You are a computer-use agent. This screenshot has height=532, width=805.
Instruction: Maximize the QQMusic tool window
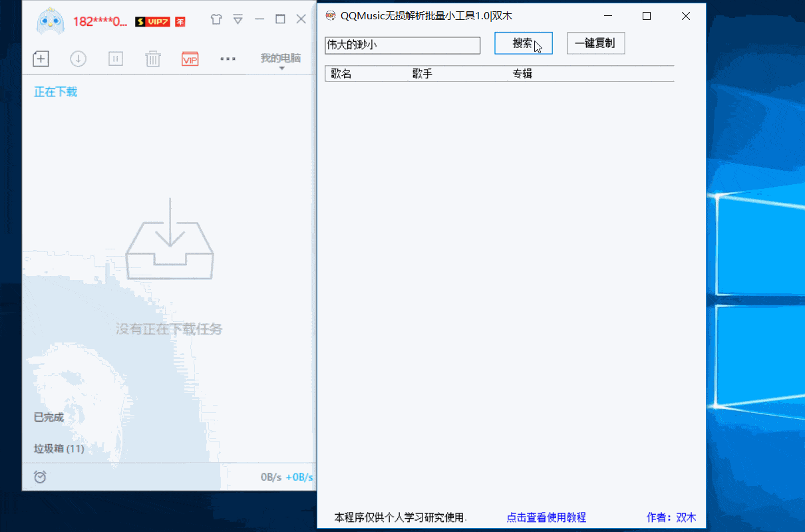point(647,16)
